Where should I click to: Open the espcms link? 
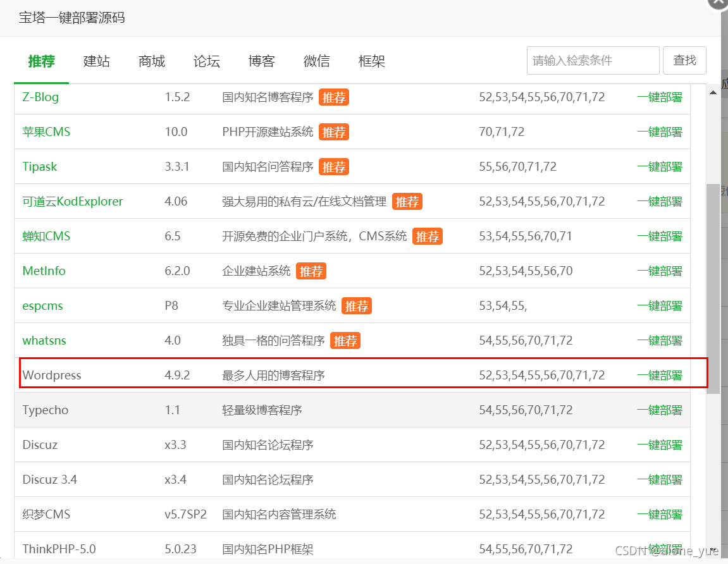tap(42, 306)
